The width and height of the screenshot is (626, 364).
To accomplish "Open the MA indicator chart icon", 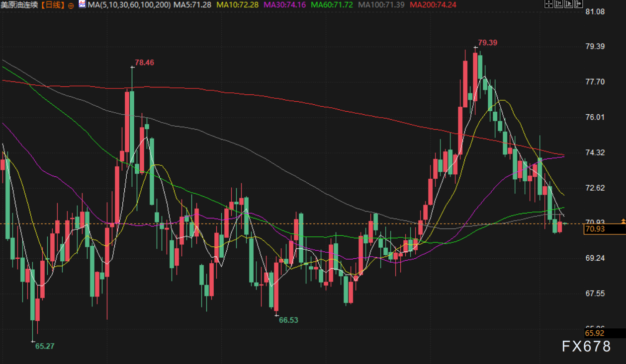I will coord(82,4).
